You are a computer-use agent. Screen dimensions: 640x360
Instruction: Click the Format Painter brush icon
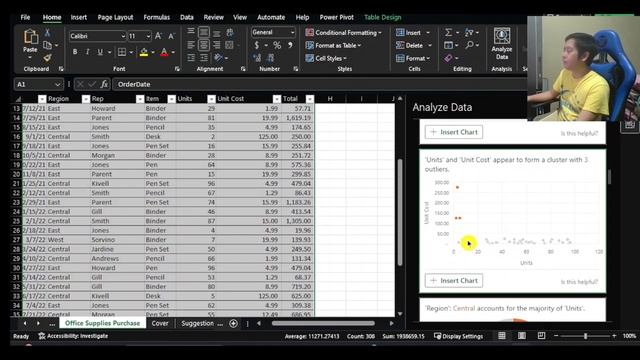(x=47, y=58)
